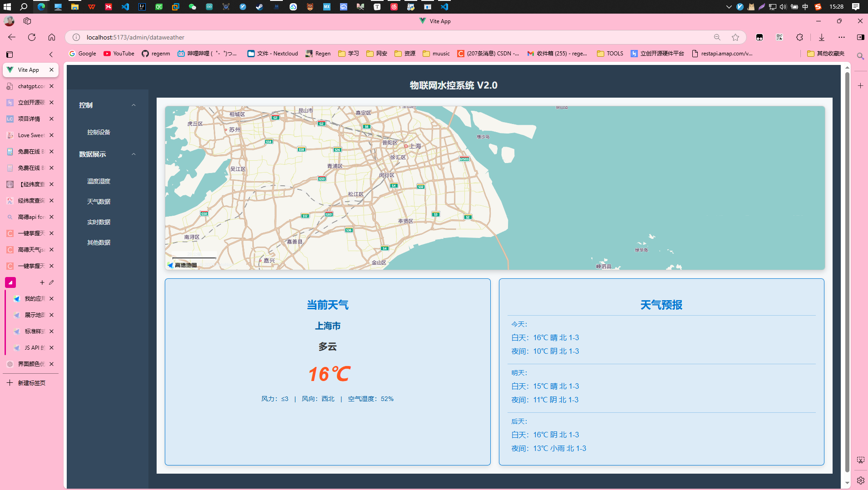Image resolution: width=868 pixels, height=490 pixels.
Task: Go to browser home
Action: tap(52, 37)
